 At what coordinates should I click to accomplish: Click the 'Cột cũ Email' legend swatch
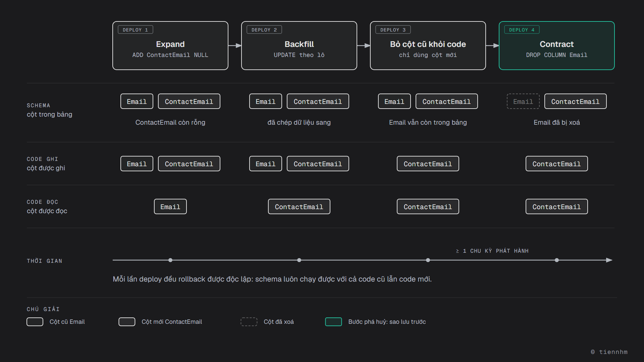point(35,322)
